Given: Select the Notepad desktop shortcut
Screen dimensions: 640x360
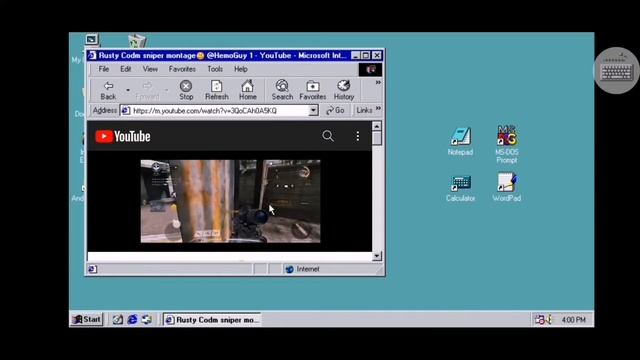Looking at the screenshot, I should (460, 141).
